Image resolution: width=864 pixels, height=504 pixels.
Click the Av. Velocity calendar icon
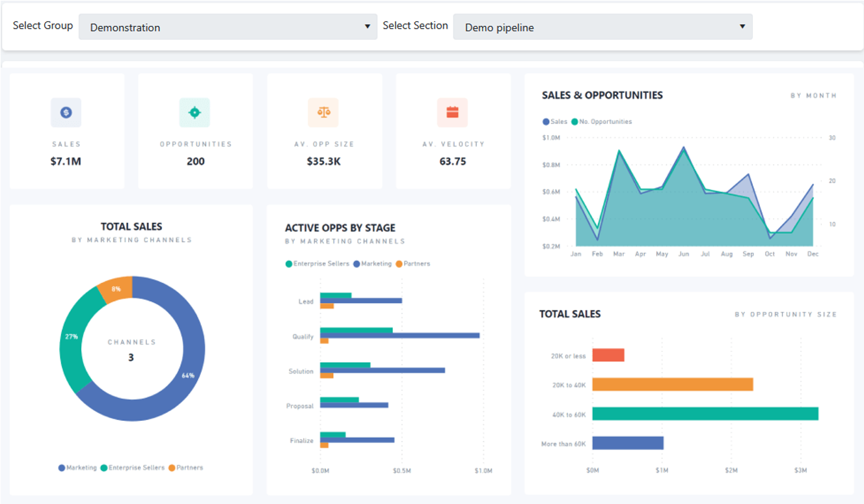(452, 113)
